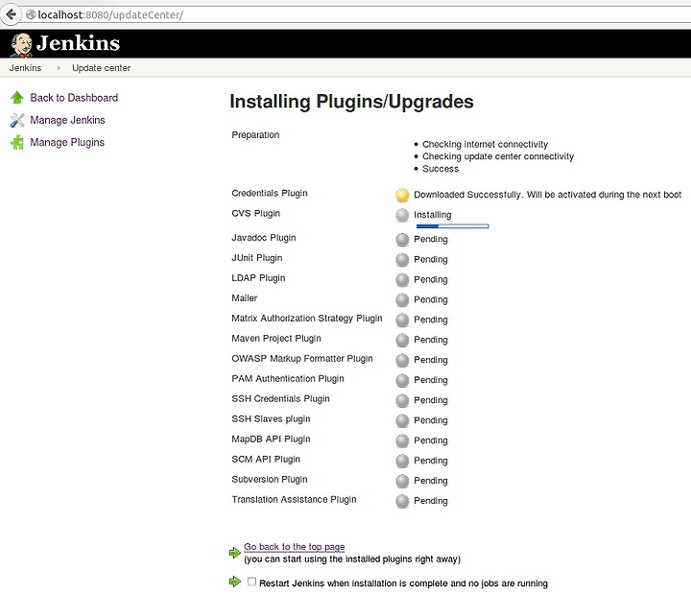Click status ball for OWASP Markup Formatter Plugin

coord(402,361)
